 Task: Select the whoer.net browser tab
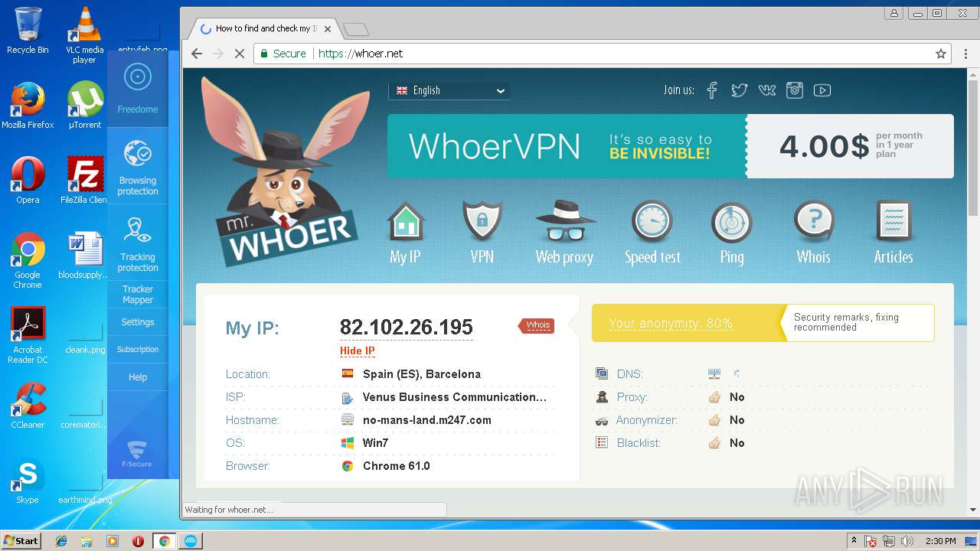pos(265,29)
